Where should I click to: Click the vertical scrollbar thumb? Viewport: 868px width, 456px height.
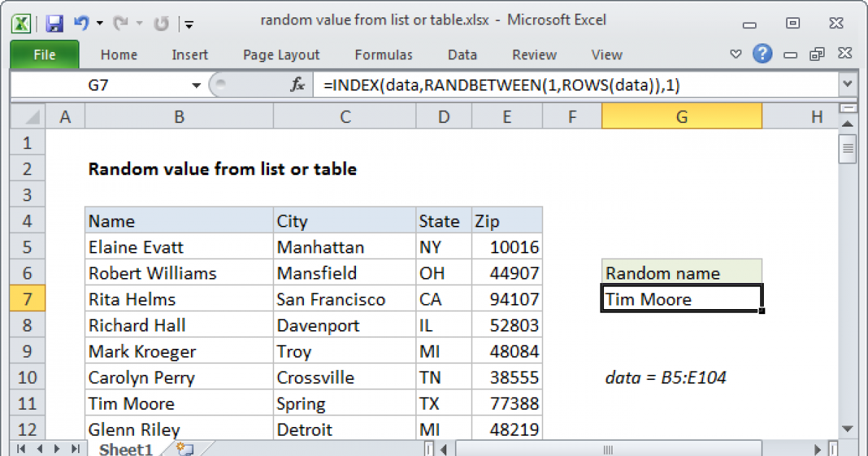pyautogui.click(x=846, y=151)
